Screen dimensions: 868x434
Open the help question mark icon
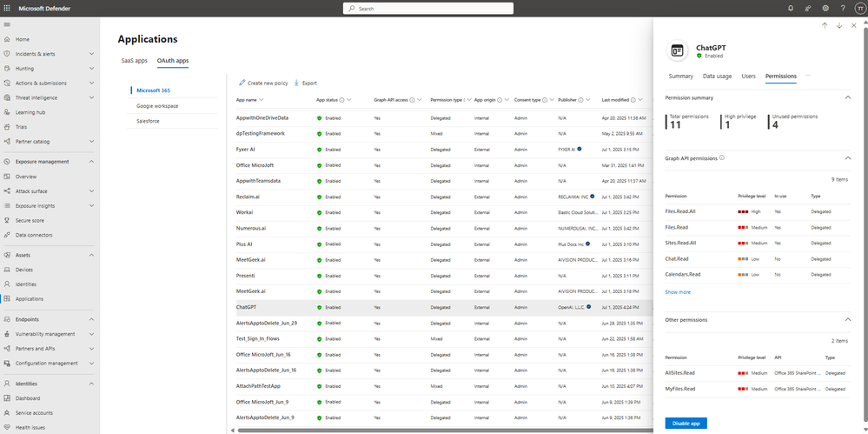[843, 9]
